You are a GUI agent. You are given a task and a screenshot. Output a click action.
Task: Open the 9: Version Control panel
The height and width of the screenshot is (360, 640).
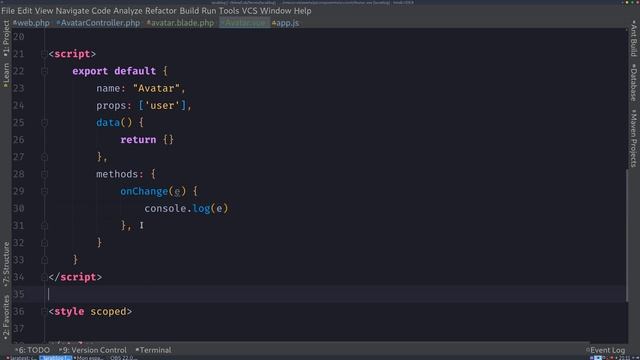pyautogui.click(x=93, y=350)
